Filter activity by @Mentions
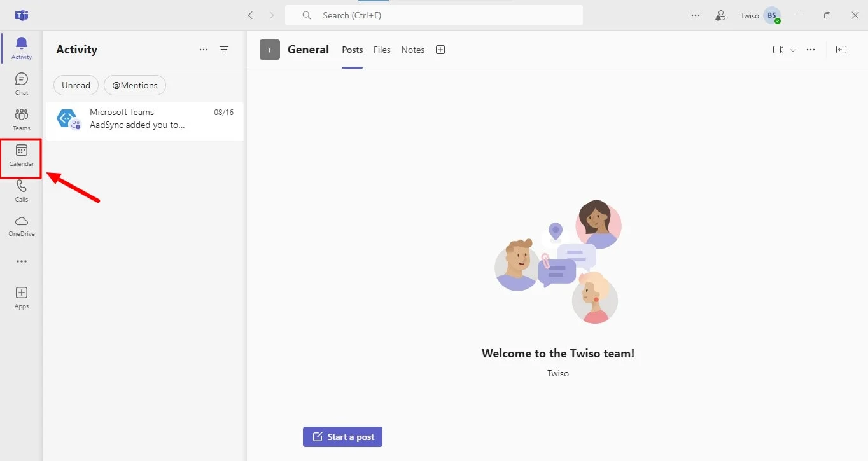This screenshot has width=868, height=461. [135, 85]
